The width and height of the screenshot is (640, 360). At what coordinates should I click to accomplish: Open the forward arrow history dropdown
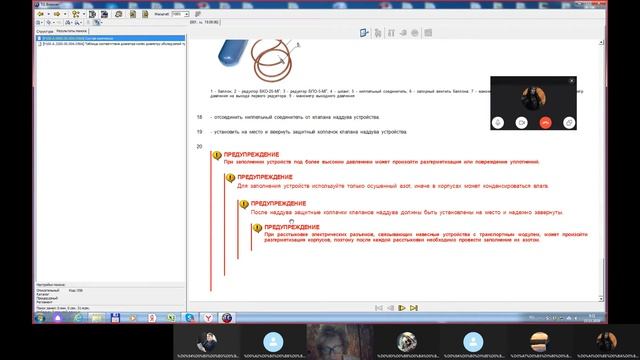pyautogui.click(x=65, y=14)
